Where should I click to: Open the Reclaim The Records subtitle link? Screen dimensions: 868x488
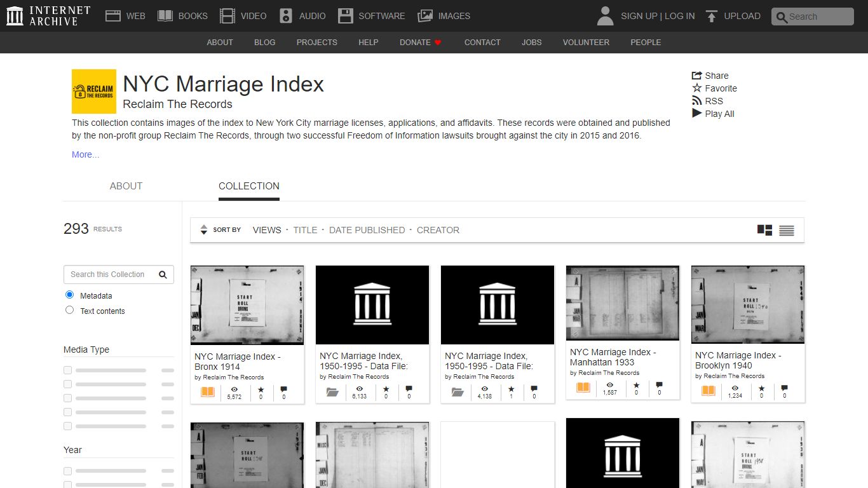[x=177, y=104]
